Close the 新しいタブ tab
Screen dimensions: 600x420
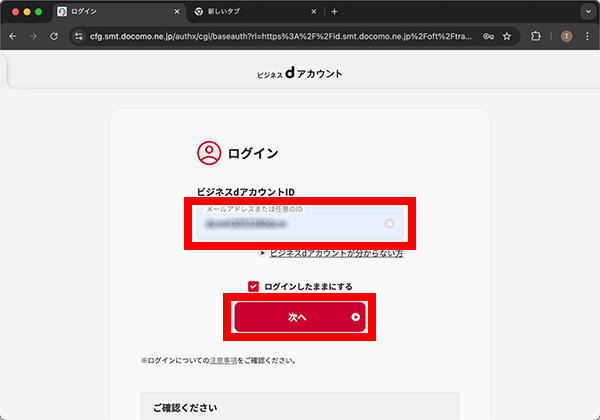313,12
